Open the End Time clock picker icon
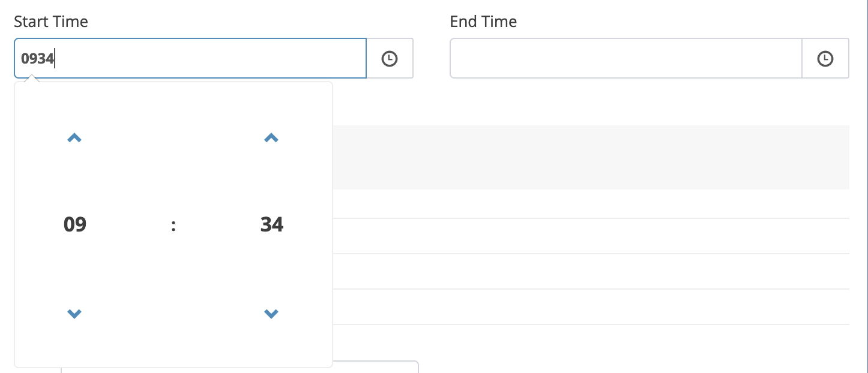The width and height of the screenshot is (868, 373). [825, 58]
